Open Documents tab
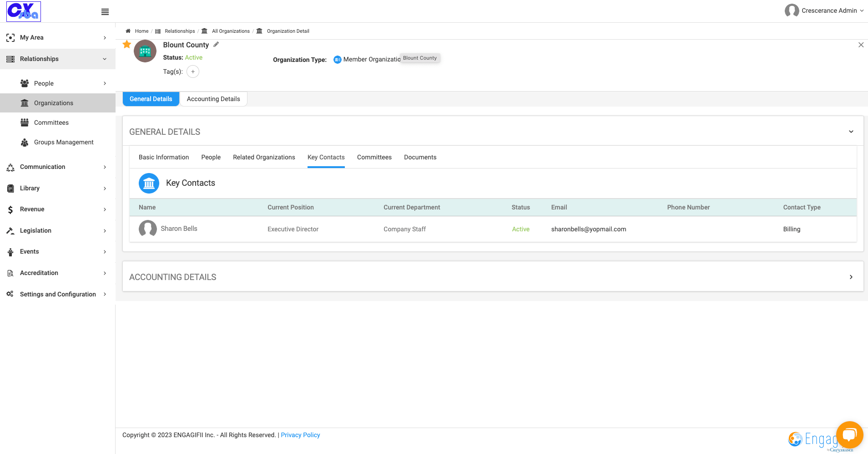Image resolution: width=868 pixels, height=454 pixels. 420,157
